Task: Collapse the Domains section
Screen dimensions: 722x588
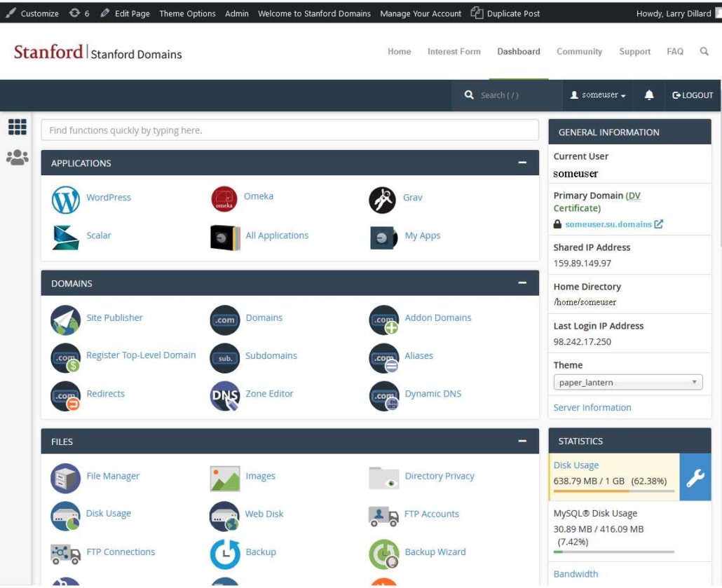Action: coord(522,282)
